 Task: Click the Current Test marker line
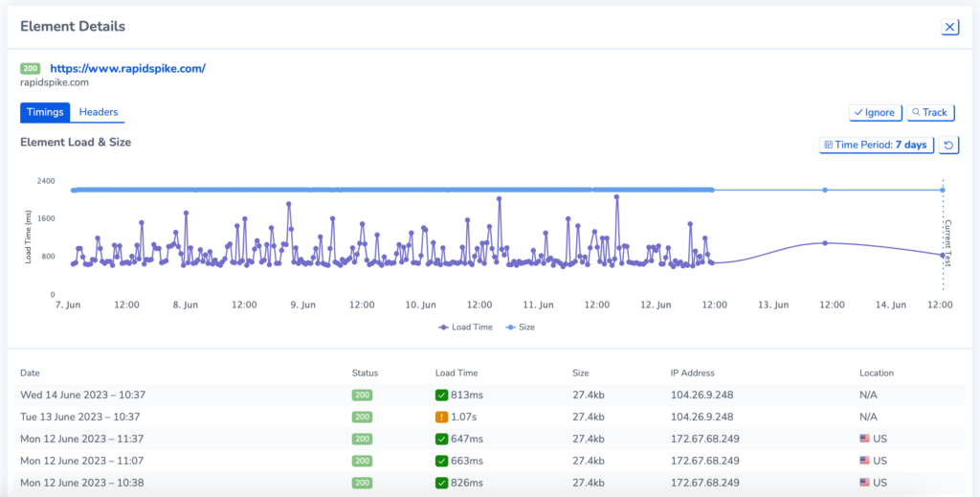(x=943, y=235)
